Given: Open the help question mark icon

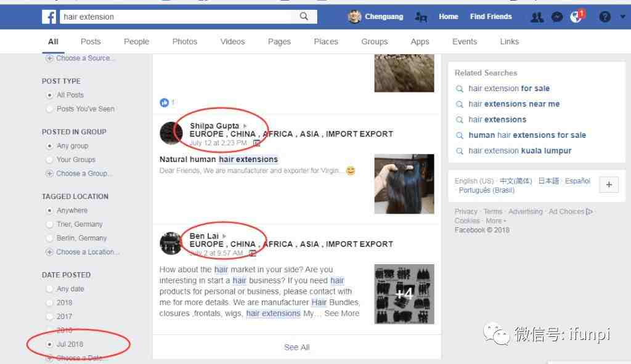Looking at the screenshot, I should click(605, 17).
